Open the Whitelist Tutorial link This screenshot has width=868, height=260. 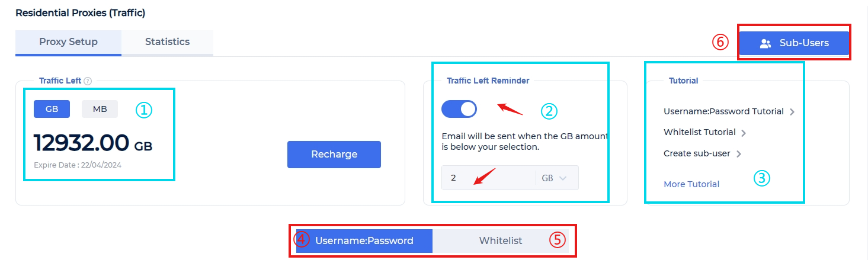[699, 132]
